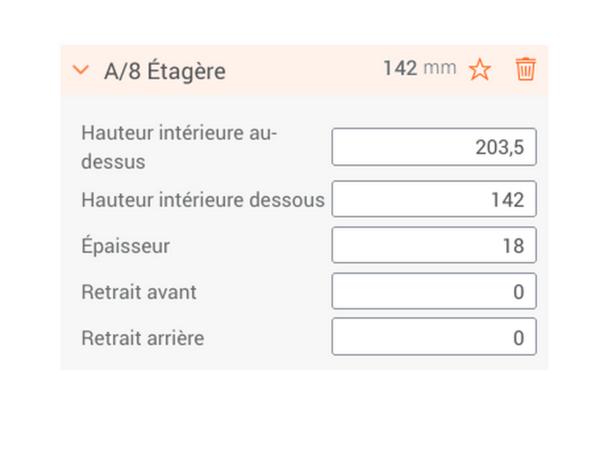Edit the Hauteur intérieure dessous field

433,199
